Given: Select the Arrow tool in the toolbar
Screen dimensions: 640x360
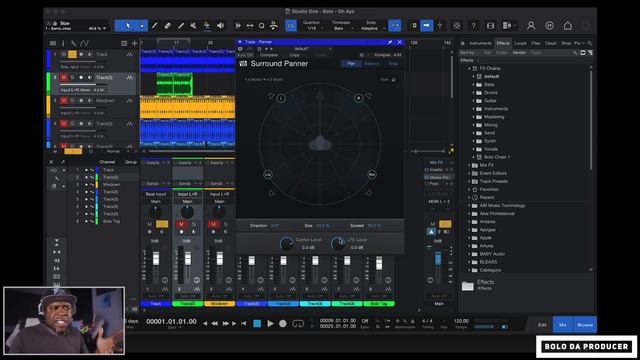Looking at the screenshot, I should point(128,26).
